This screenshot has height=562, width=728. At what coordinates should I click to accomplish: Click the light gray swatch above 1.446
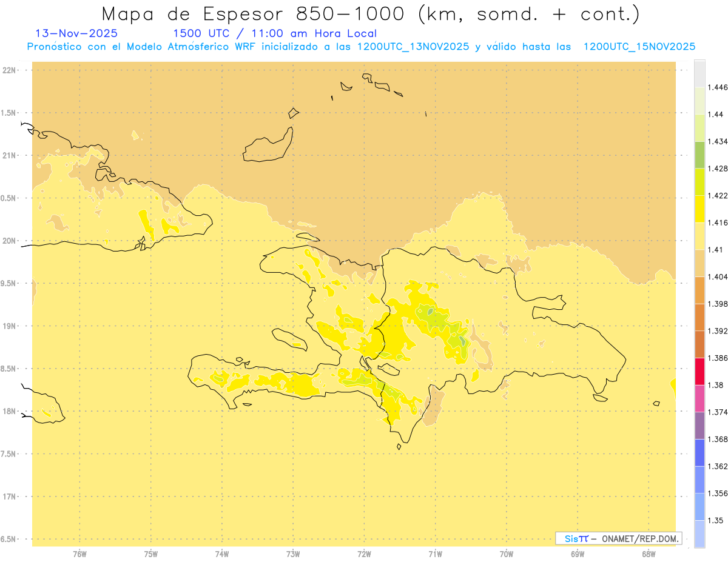699,73
